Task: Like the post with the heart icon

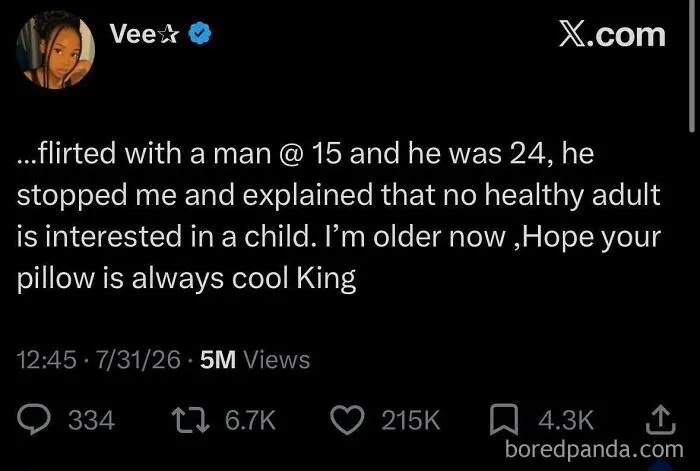Action: click(347, 420)
